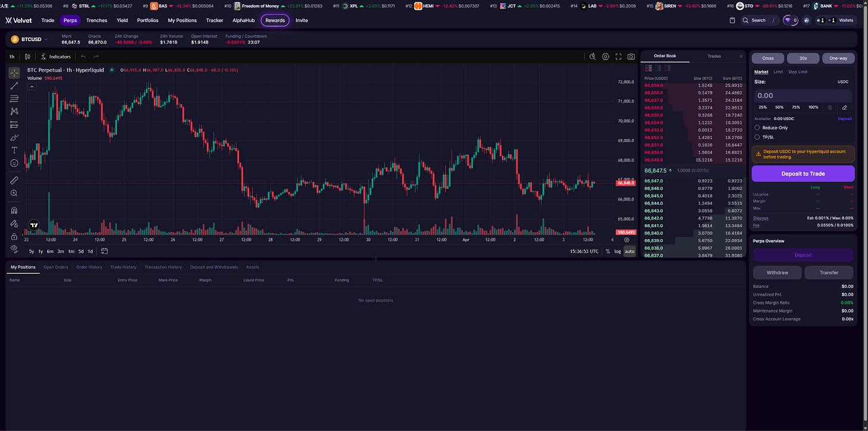Click the Transfer button
The height and width of the screenshot is (431, 868).
[x=829, y=272]
